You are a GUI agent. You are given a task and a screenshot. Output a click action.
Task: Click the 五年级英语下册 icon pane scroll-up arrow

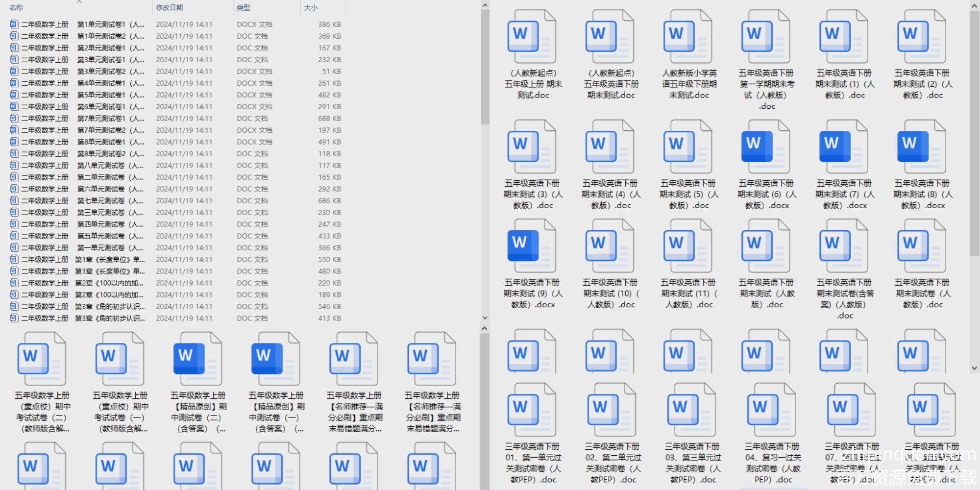coord(974,5)
